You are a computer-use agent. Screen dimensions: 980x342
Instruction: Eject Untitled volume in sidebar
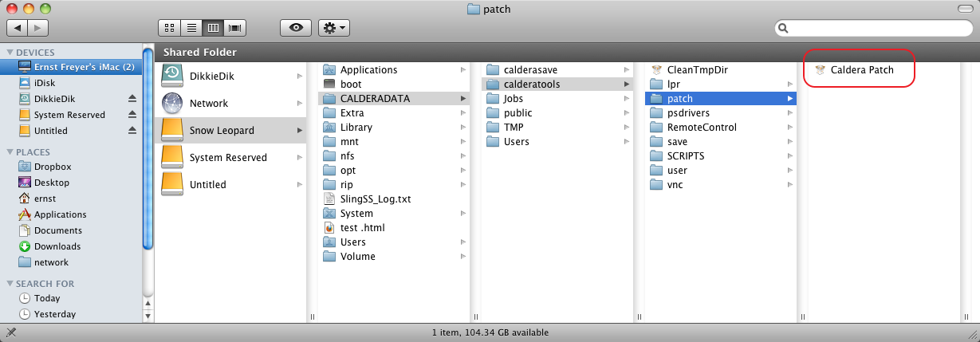(133, 131)
